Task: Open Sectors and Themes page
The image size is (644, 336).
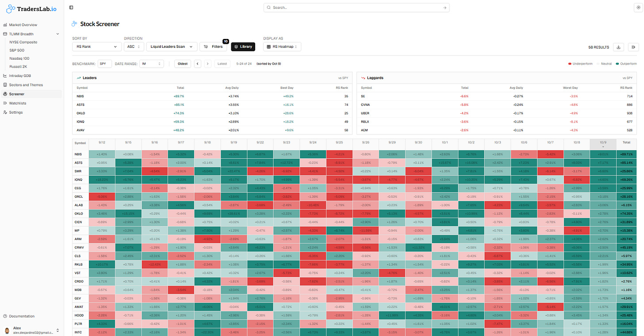Action: 26,85
